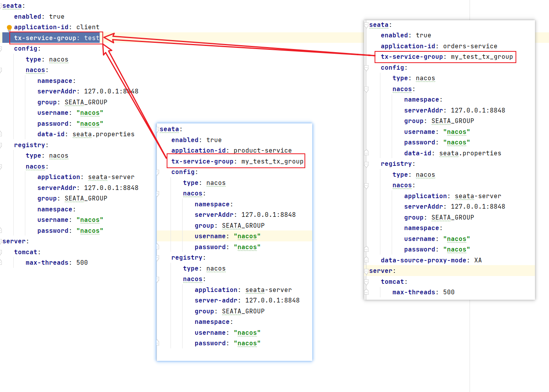The height and width of the screenshot is (392, 549).
Task: Click the top-level seata: key in client config
Action: (14, 6)
